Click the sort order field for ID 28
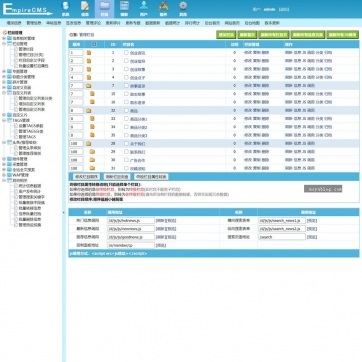The width and height of the screenshot is (362, 362). [76, 143]
